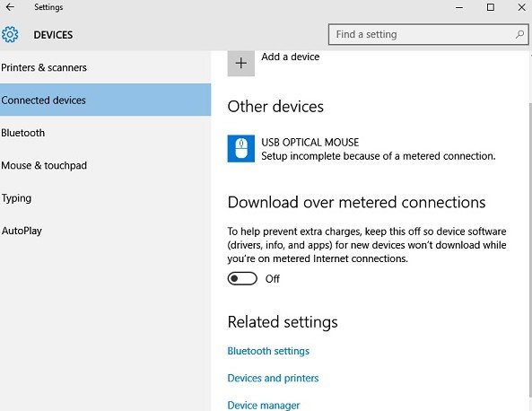Click the Off label beside toggle
The image size is (532, 411).
click(x=273, y=279)
